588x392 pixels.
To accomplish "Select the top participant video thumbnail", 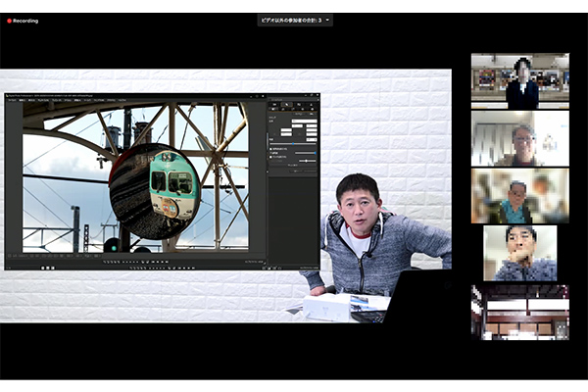I will pyautogui.click(x=519, y=80).
